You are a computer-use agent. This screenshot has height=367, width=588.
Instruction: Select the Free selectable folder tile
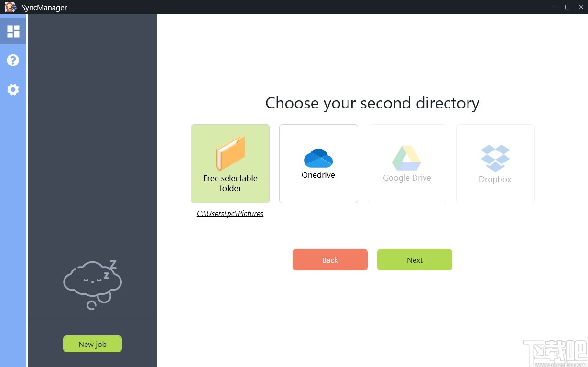230,163
